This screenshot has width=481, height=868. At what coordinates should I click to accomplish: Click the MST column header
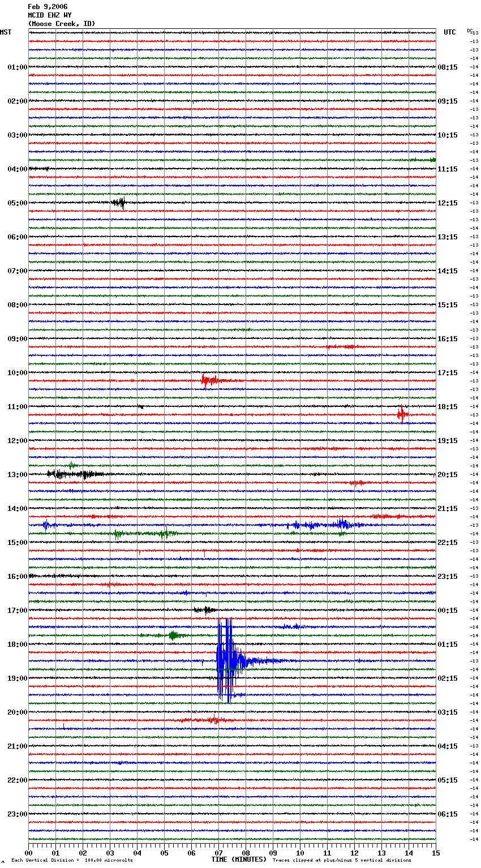click(x=6, y=32)
